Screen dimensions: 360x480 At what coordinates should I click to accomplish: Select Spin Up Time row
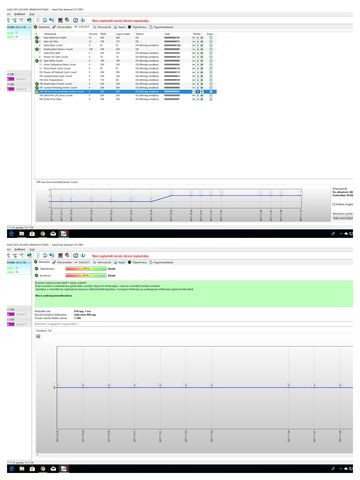tap(126, 41)
